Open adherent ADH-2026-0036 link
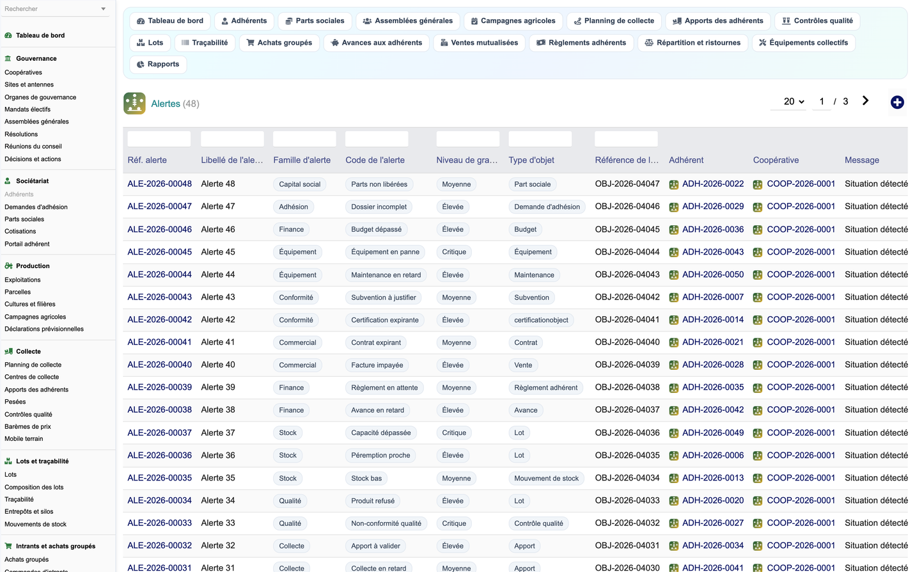Viewport: 924px width, 572px height. (713, 229)
